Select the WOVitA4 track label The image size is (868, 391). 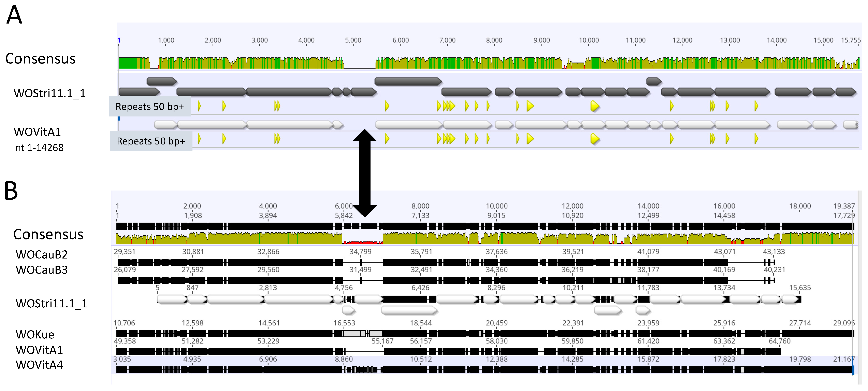[39, 365]
